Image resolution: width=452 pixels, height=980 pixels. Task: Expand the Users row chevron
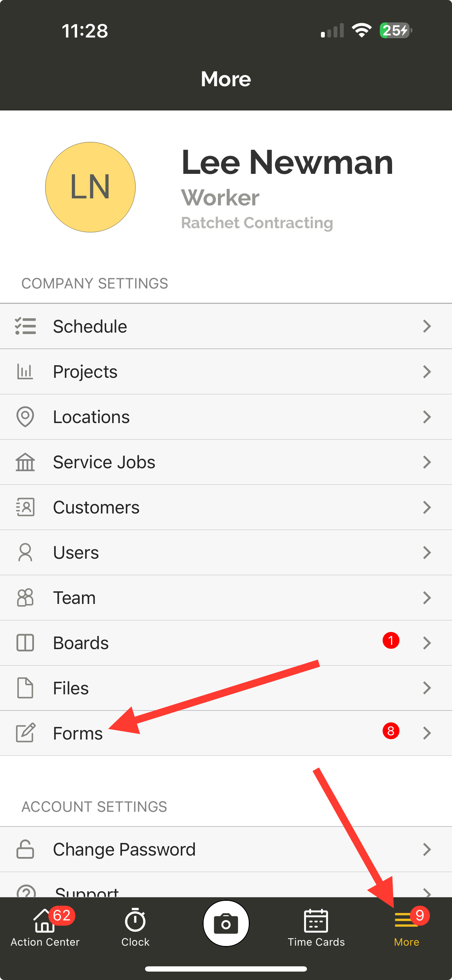(x=427, y=552)
